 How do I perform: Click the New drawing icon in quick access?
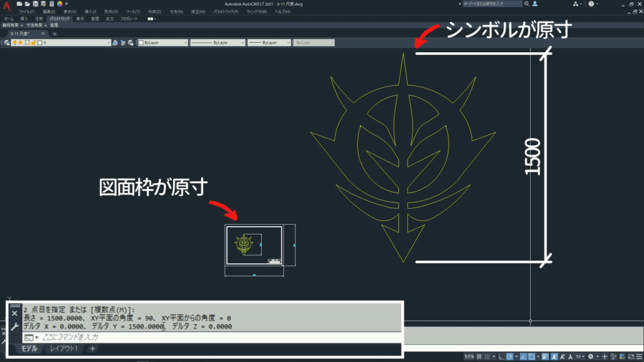19,4
